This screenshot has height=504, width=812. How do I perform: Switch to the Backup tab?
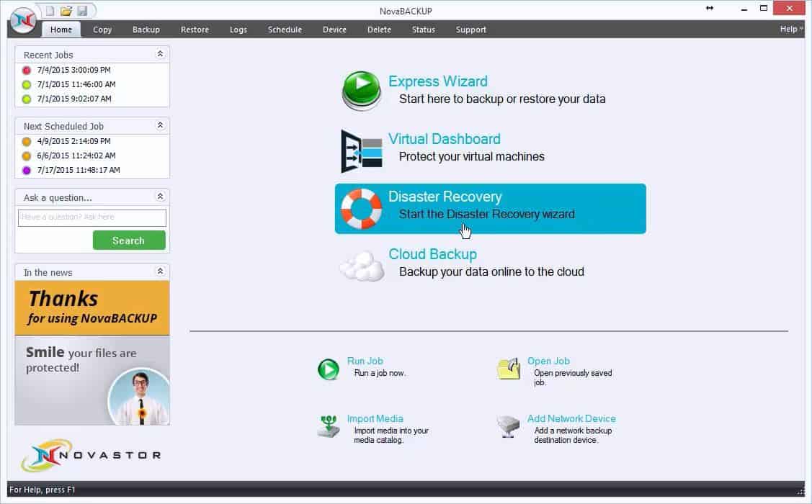tap(146, 30)
